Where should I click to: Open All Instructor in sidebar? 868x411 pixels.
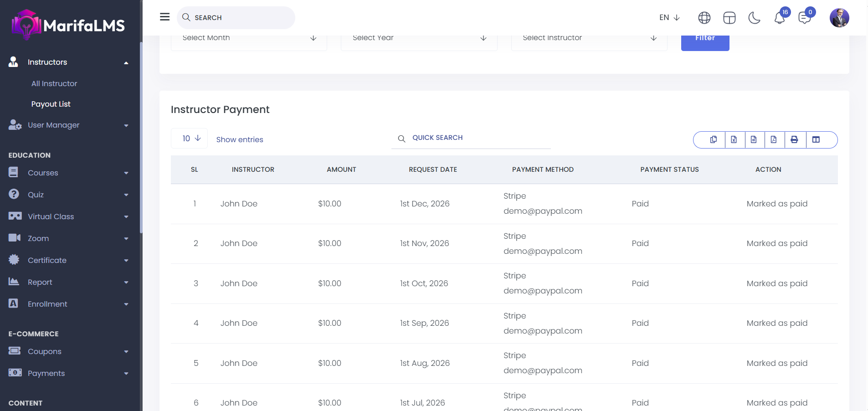54,84
